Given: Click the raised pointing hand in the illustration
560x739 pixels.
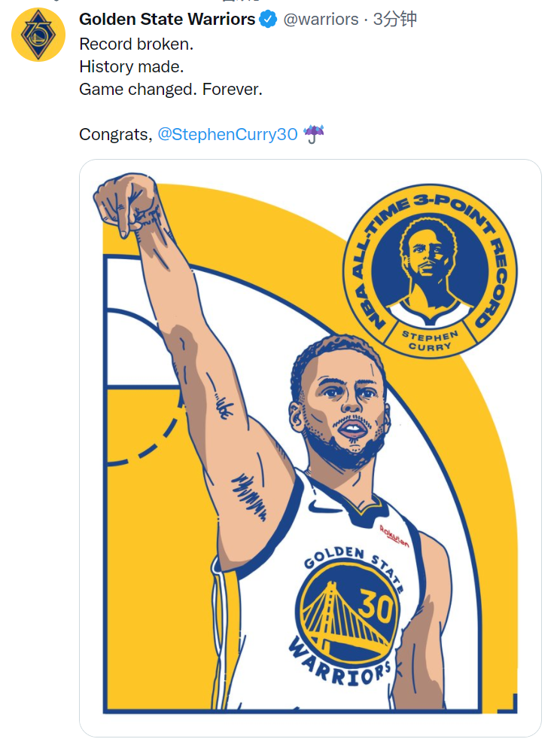Looking at the screenshot, I should click(128, 202).
